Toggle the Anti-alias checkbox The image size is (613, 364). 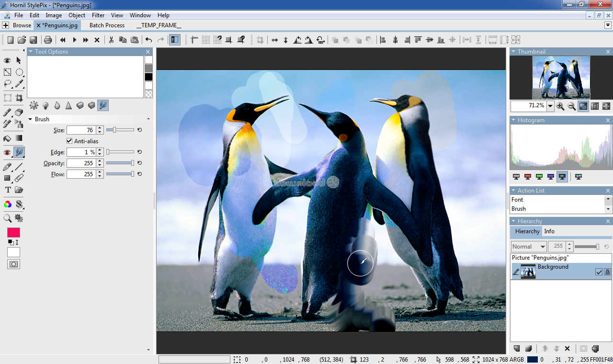(69, 141)
